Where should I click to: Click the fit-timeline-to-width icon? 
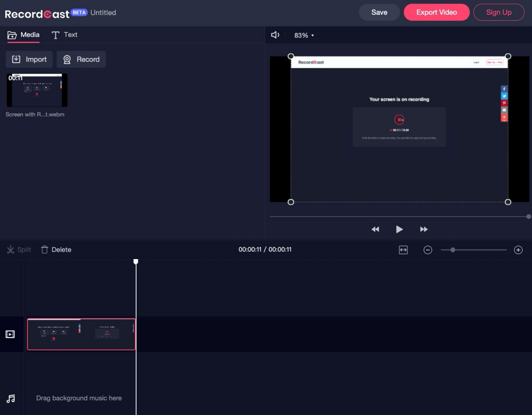(x=403, y=250)
